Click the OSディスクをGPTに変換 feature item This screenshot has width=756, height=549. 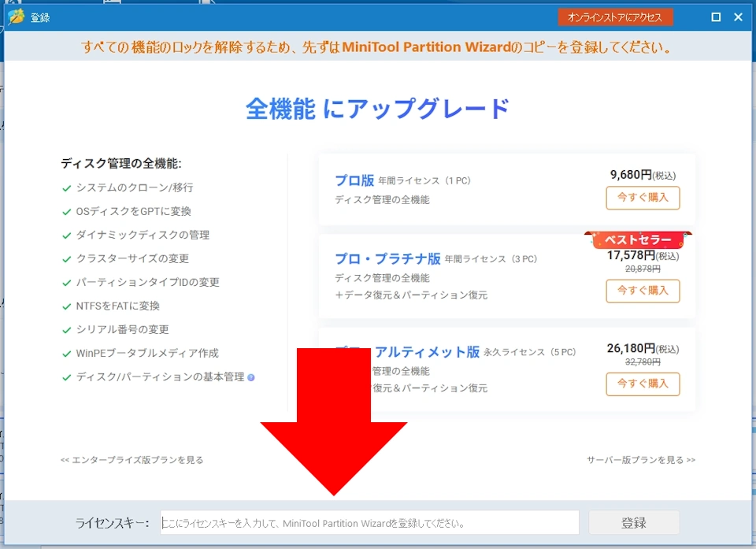point(134,211)
